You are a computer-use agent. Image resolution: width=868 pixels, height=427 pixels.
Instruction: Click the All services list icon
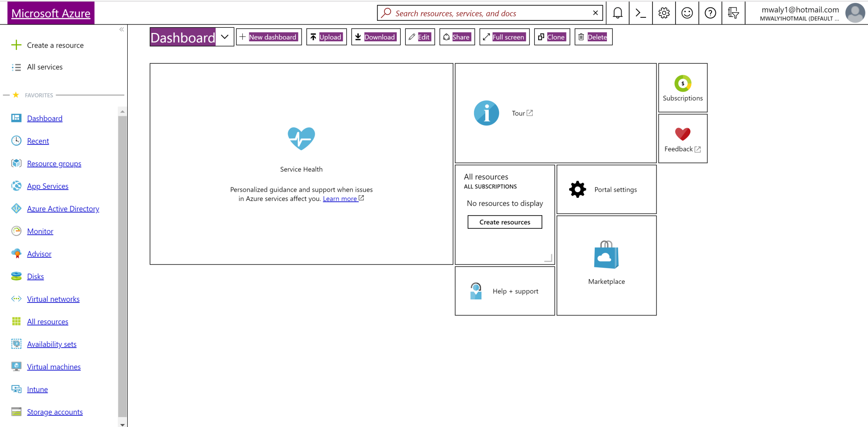(16, 67)
